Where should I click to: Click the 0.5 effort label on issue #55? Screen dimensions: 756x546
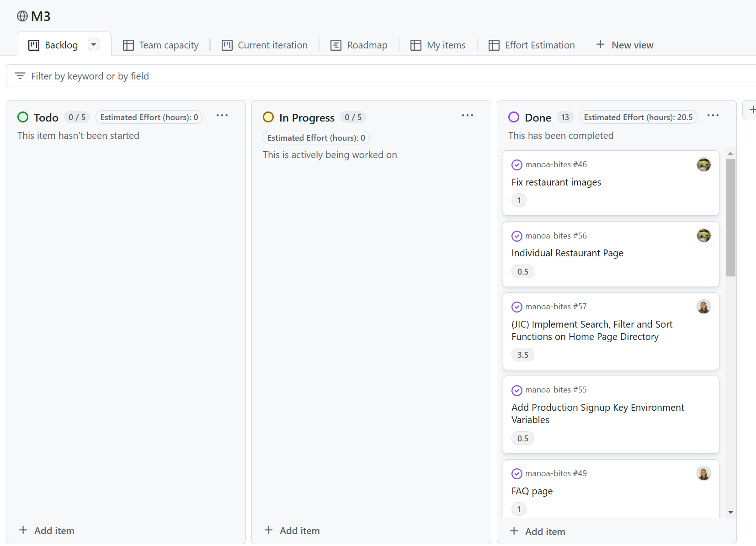coord(523,438)
